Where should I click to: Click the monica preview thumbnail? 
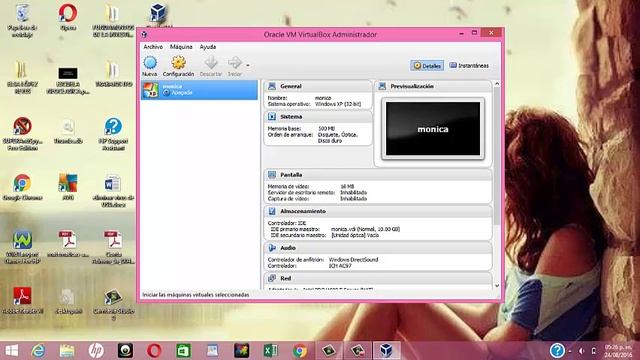pos(433,129)
